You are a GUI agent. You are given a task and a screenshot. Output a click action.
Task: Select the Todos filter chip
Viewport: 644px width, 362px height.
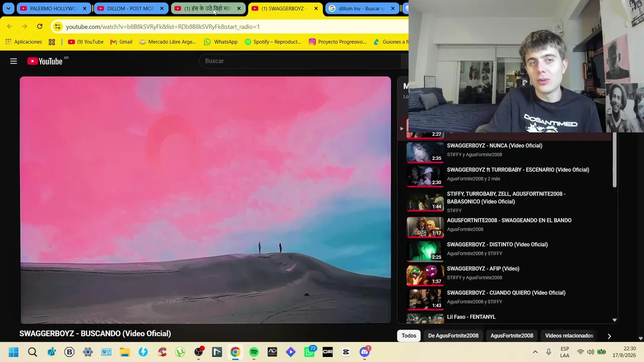(x=409, y=336)
